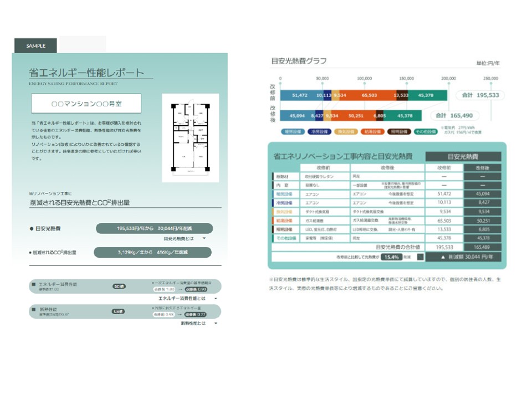
Task: Click the small square icon beside 15.4%
Action: 420,257
